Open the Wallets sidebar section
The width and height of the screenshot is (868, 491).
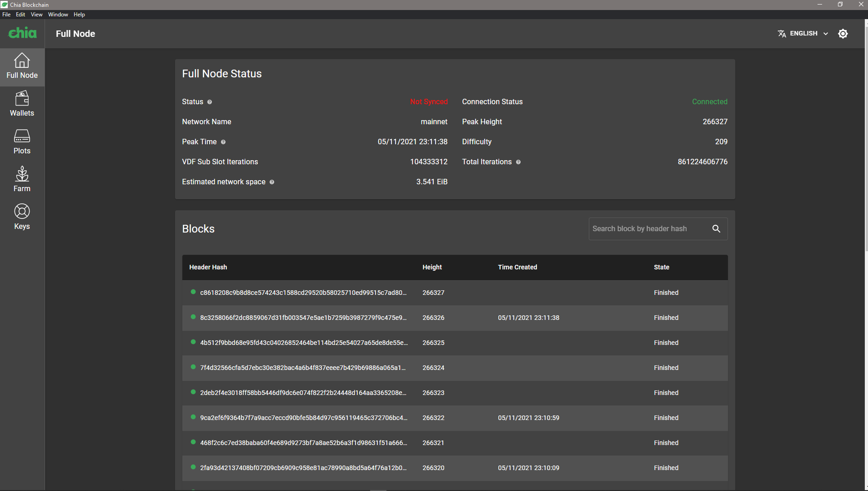22,105
